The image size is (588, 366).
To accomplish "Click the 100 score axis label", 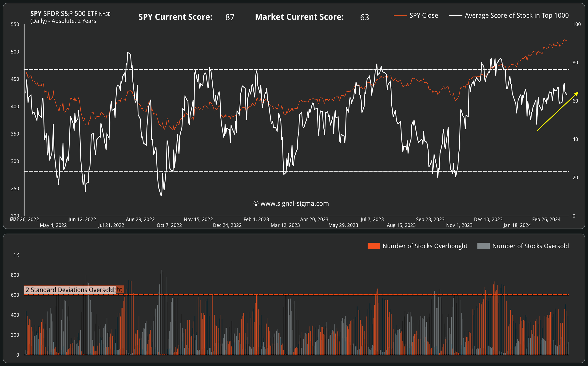I will (577, 24).
